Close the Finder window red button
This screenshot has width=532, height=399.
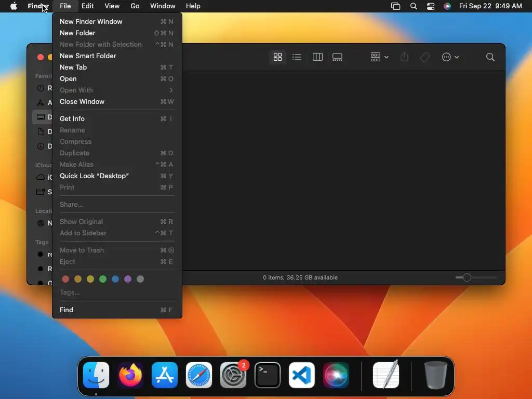click(x=41, y=57)
